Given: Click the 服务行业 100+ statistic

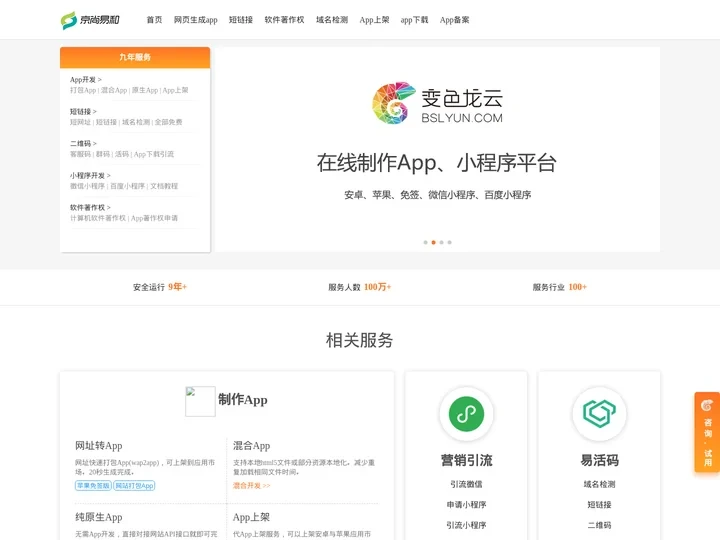Looking at the screenshot, I should [x=560, y=287].
